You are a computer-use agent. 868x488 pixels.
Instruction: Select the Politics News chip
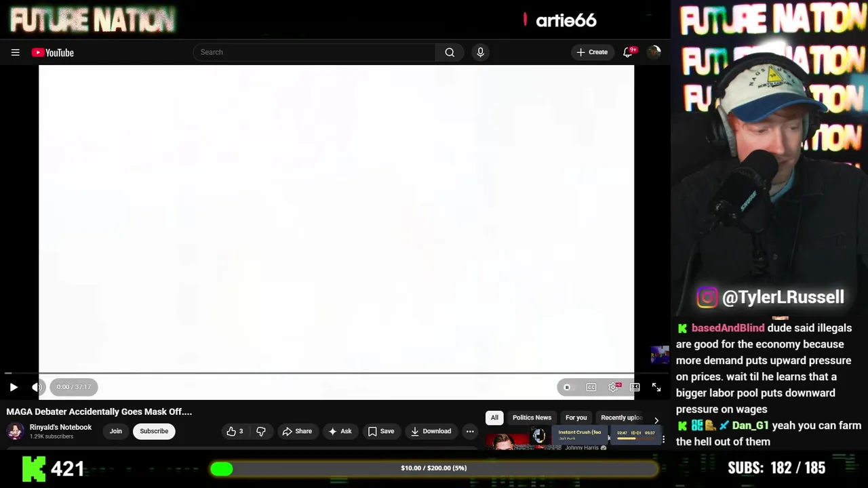tap(532, 418)
